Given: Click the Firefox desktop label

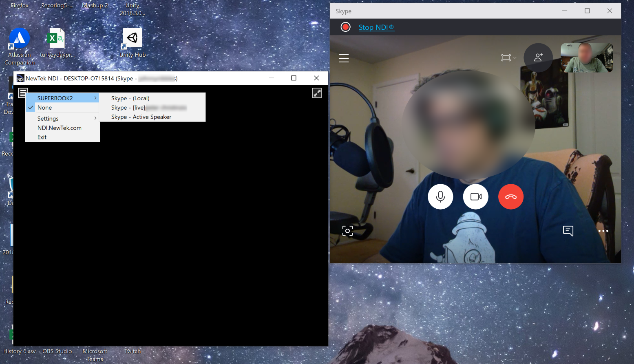Looking at the screenshot, I should point(20,5).
